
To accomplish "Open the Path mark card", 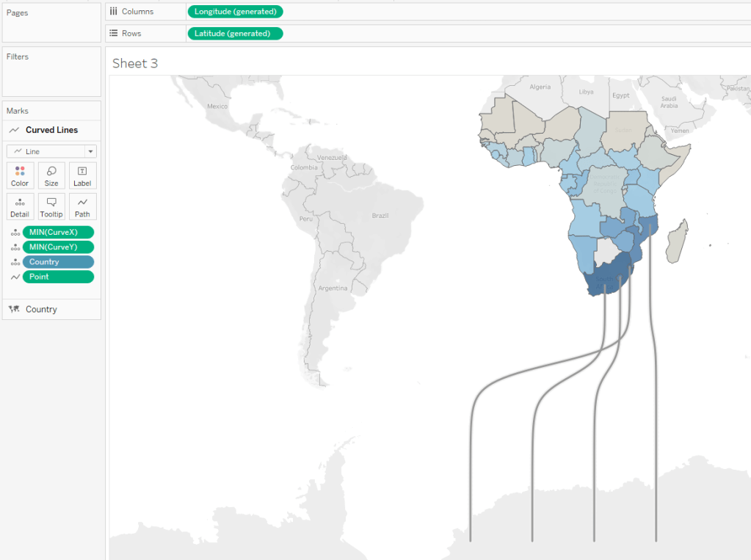I will coord(82,207).
